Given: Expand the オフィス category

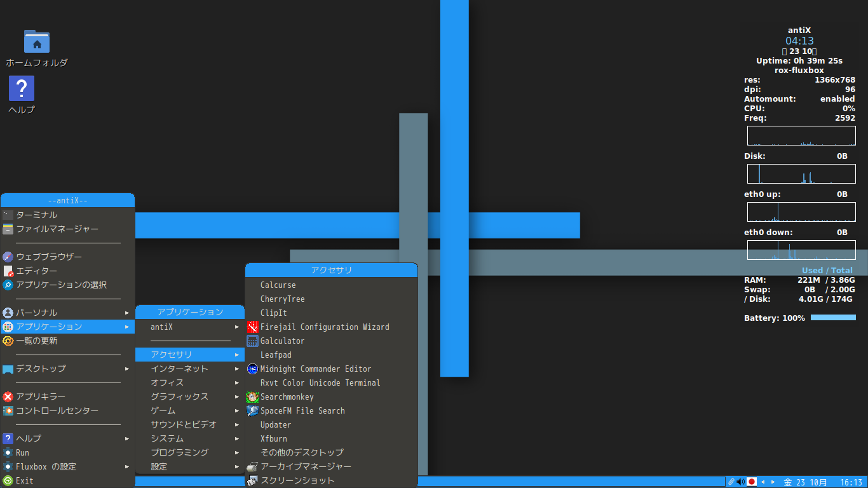Looking at the screenshot, I should tap(190, 383).
